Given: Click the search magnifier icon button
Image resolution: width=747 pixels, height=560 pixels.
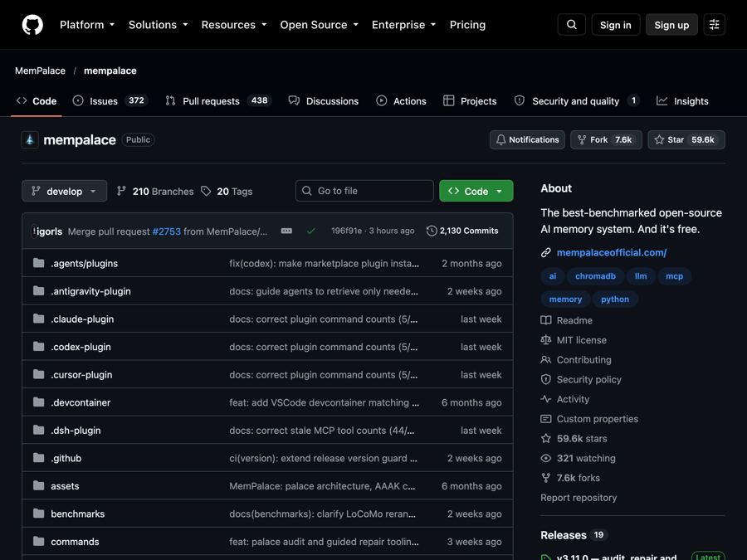Looking at the screenshot, I should coord(572,25).
